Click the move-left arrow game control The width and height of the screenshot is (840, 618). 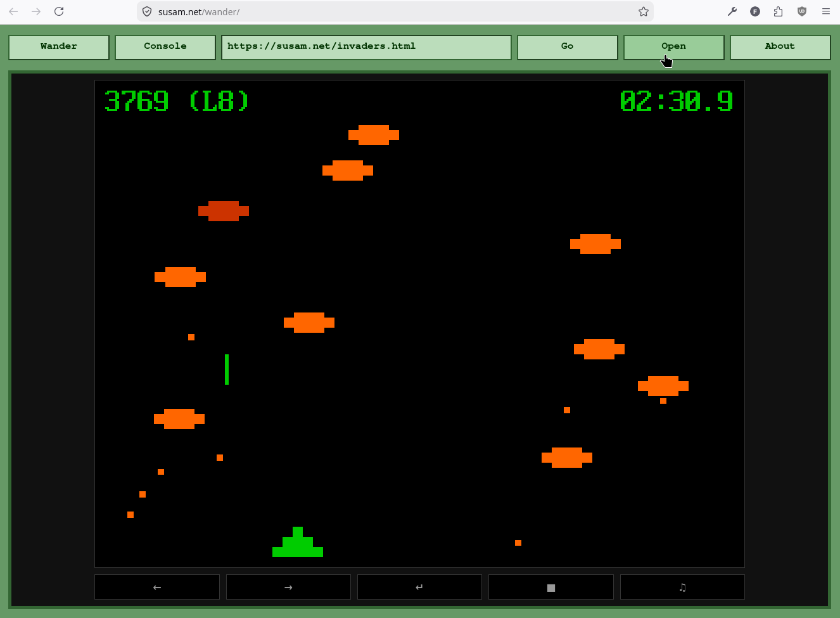[x=157, y=587]
